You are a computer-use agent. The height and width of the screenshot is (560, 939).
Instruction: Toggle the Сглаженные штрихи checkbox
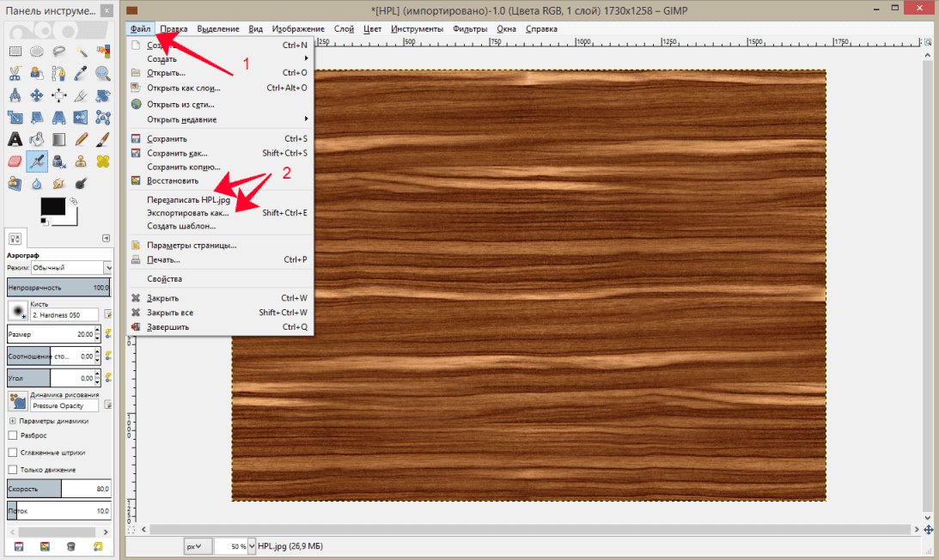coord(12,453)
